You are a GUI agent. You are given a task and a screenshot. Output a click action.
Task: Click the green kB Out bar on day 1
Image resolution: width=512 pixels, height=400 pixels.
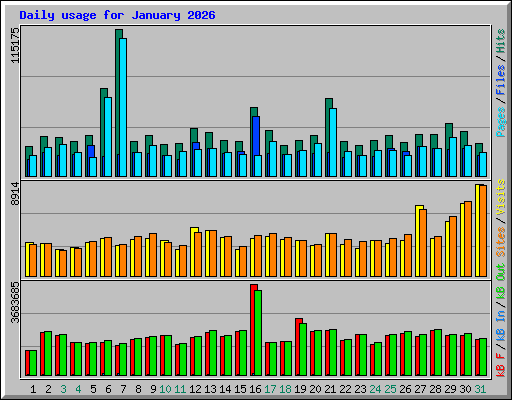tap(33, 363)
